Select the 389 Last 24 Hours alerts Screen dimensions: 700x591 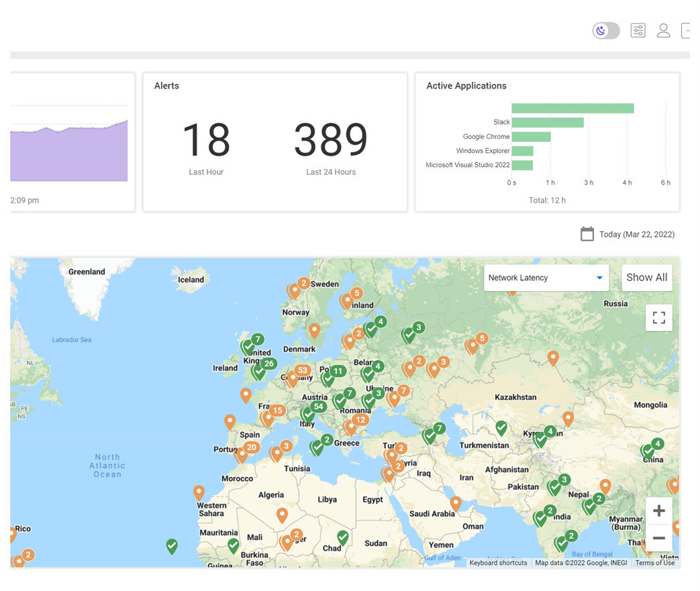(330, 141)
